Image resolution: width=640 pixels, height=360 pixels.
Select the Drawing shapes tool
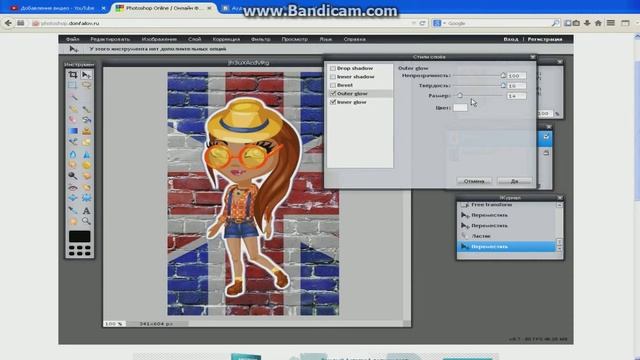click(x=86, y=142)
